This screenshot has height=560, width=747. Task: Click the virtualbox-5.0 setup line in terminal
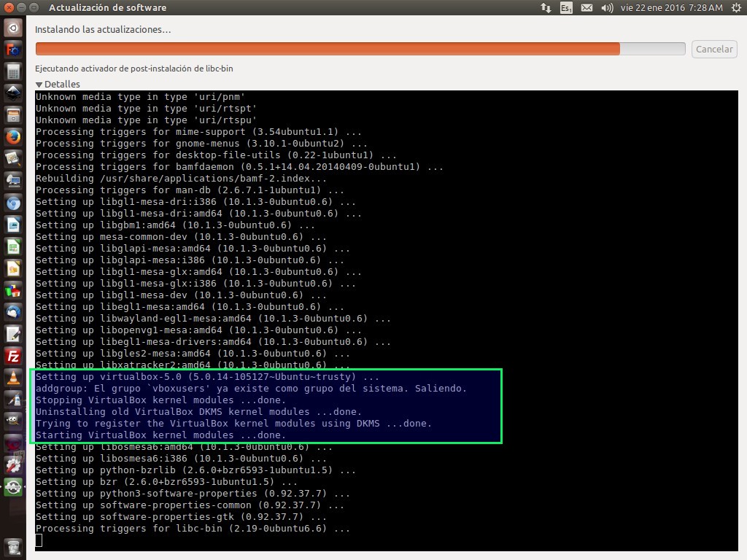[208, 377]
